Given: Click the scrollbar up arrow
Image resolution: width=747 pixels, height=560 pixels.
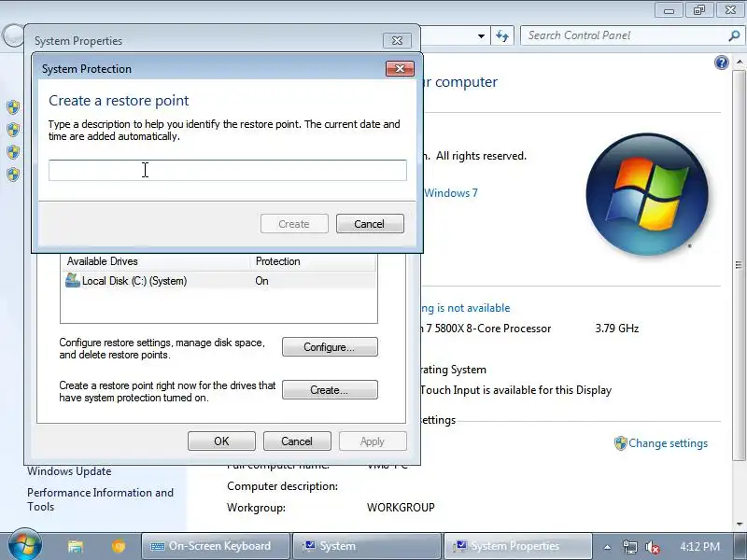Looking at the screenshot, I should point(740,63).
